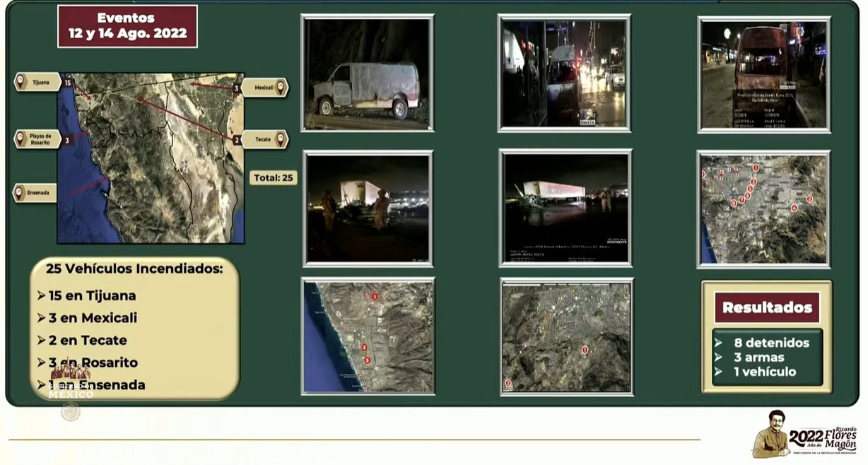Click the Playas de Rosarito pin icon
Viewport: 868px width, 465px height.
tap(20, 139)
